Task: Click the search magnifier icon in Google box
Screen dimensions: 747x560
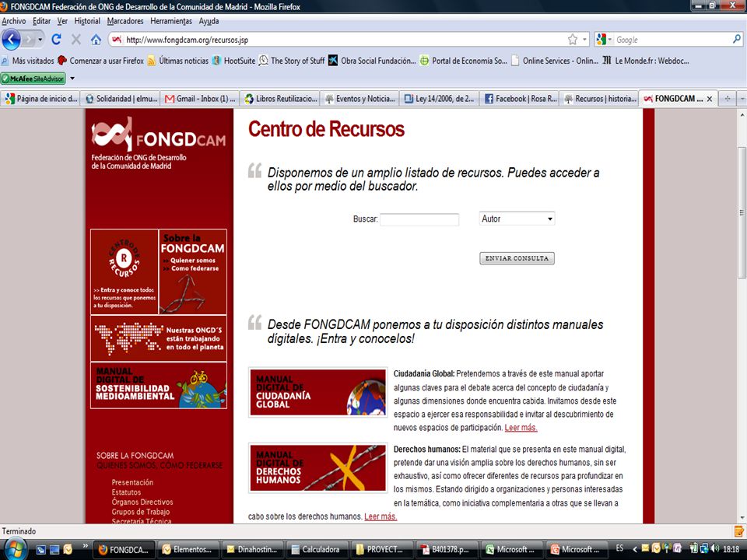Action: point(737,40)
